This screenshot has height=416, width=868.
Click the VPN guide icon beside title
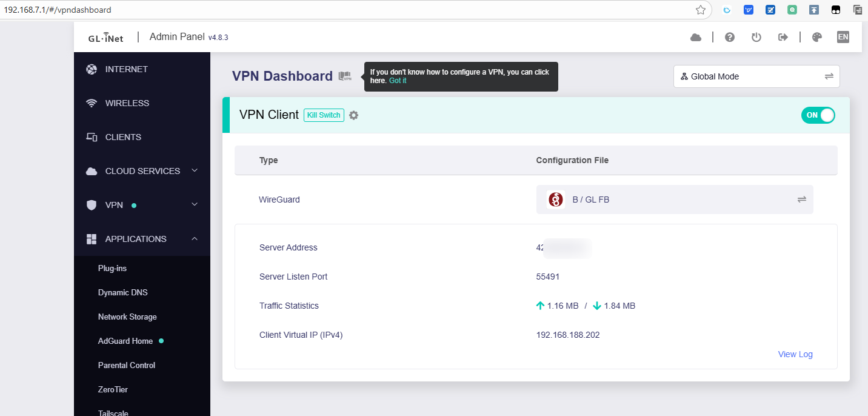coord(345,76)
